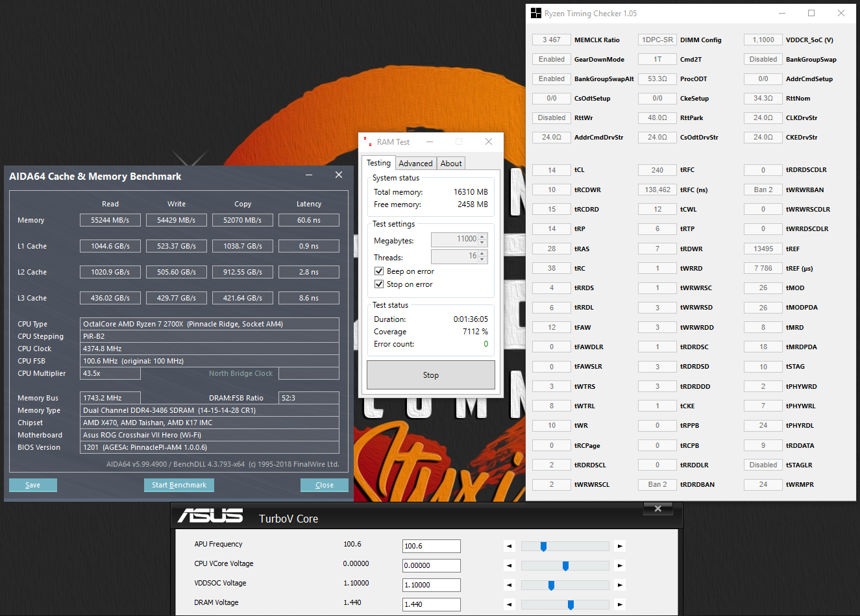Image resolution: width=860 pixels, height=616 pixels.
Task: Select the L3 Cache Copy 421.64 GB/s cell
Action: pyautogui.click(x=243, y=298)
